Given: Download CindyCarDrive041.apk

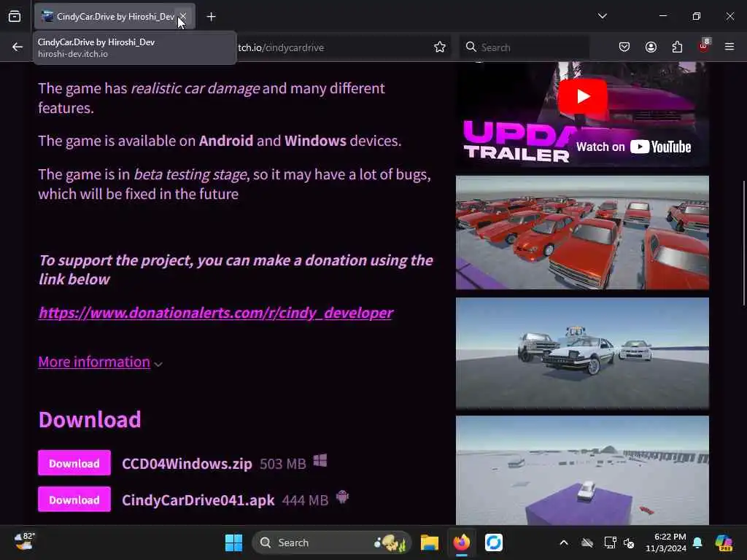Looking at the screenshot, I should tap(74, 499).
